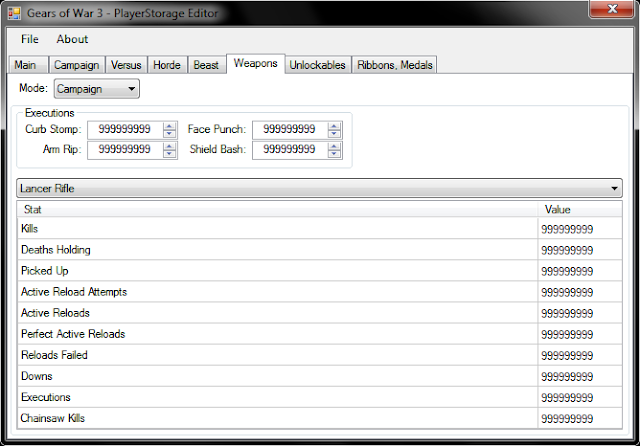Viewport: 640px width, 446px height.
Task: Switch to the Horde tab
Action: click(167, 65)
